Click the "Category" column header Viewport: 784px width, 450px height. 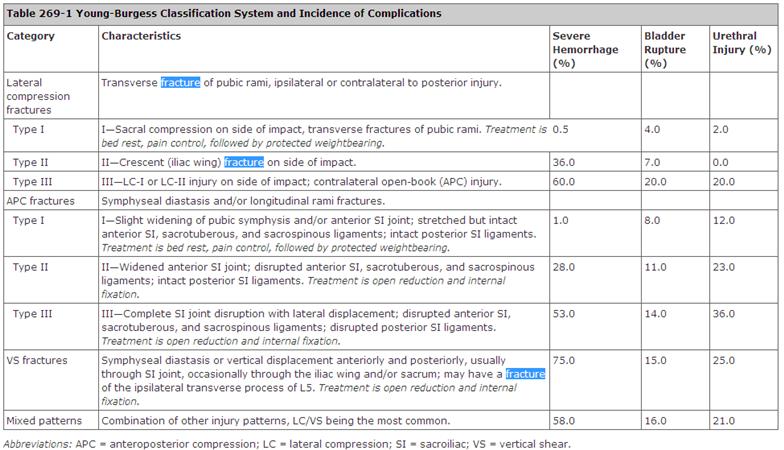point(31,36)
